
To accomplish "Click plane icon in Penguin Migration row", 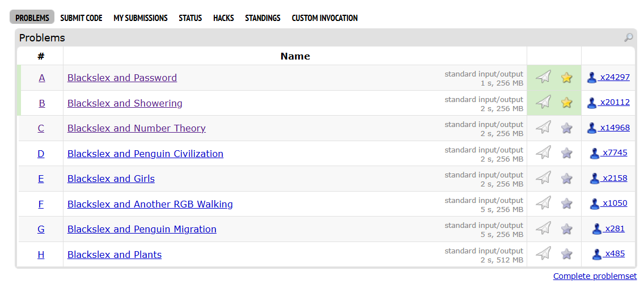I will (543, 229).
